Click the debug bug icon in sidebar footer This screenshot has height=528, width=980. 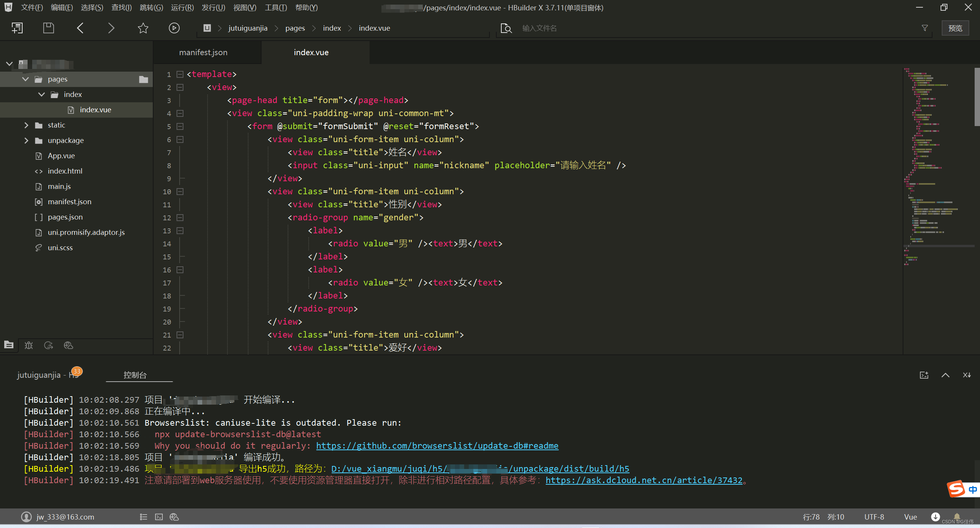[29, 345]
